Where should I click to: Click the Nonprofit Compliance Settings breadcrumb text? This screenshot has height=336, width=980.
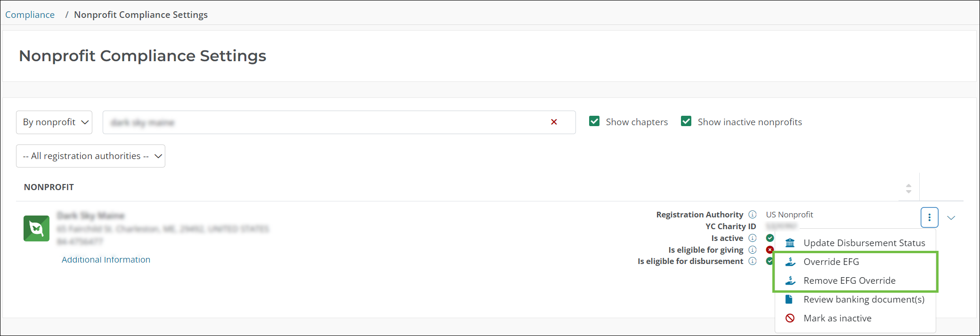(141, 15)
